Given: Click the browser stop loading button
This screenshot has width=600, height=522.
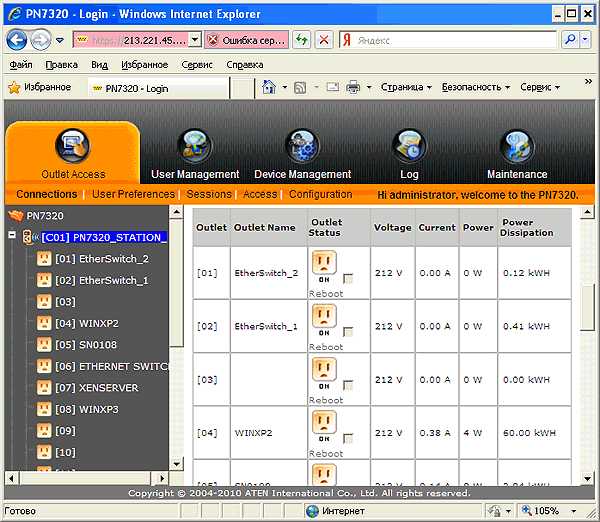Looking at the screenshot, I should 324,40.
